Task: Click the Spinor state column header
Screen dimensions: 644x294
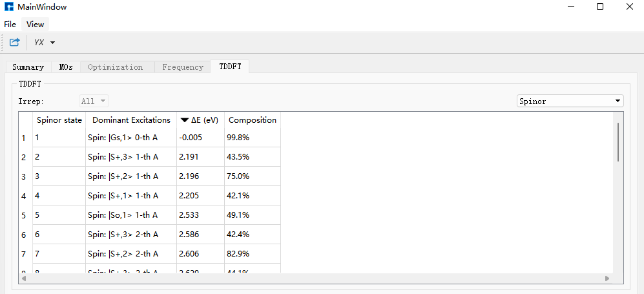Action: tap(59, 120)
